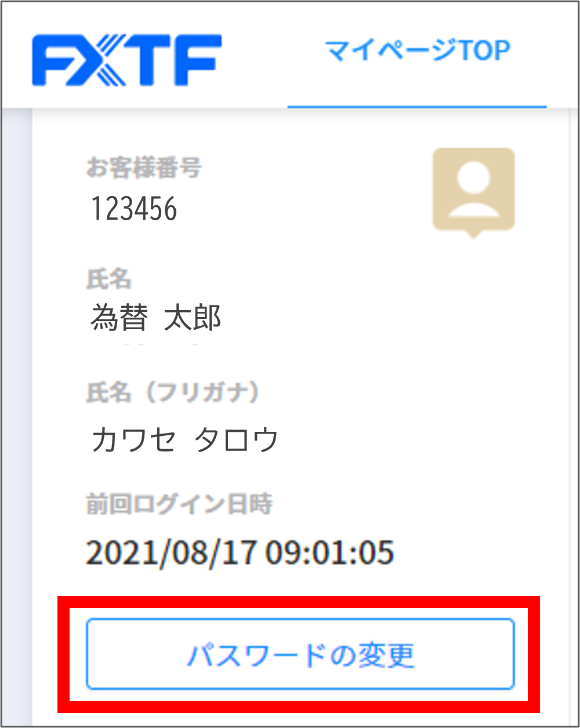Viewport: 580px width, 728px height.
Task: Click the お客様番号 label
Action: click(144, 169)
